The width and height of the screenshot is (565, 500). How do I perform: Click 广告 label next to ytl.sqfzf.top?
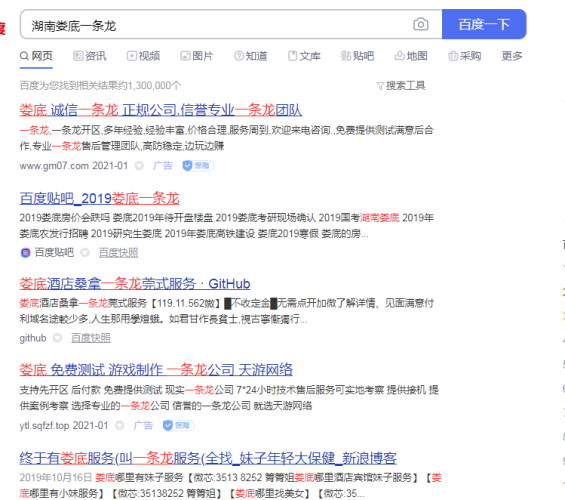(143, 426)
